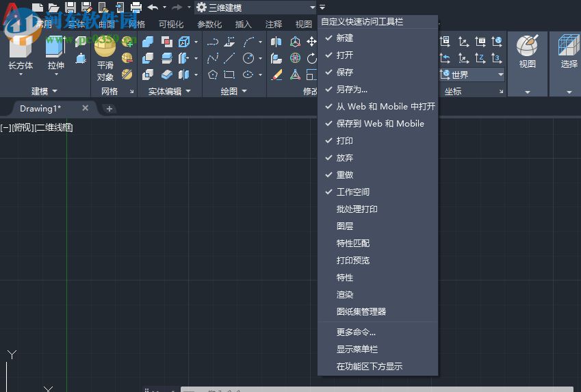Screen dimensions: 581x392
Task: Open the 世界 UCS dropdown
Action: [472, 75]
